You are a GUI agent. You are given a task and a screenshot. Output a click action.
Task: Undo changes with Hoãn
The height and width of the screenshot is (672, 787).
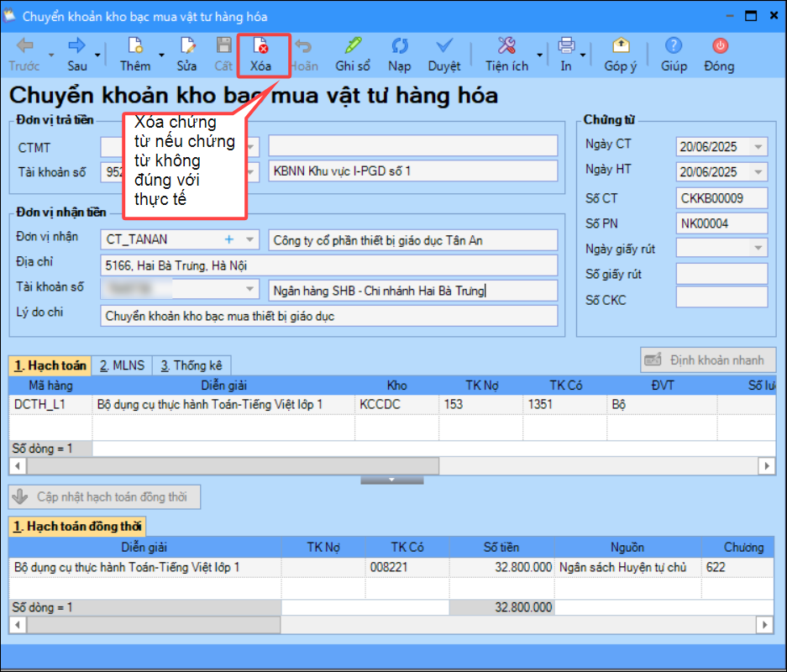(x=304, y=55)
